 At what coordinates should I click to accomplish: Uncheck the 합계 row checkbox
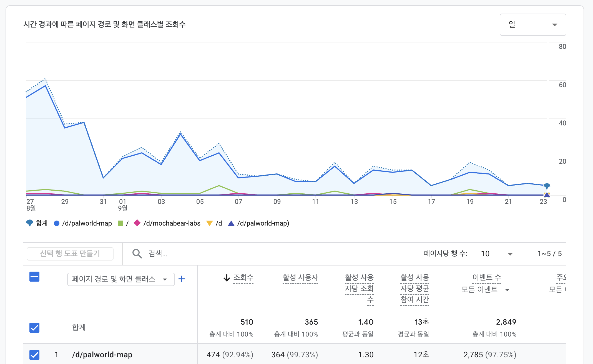tap(34, 328)
